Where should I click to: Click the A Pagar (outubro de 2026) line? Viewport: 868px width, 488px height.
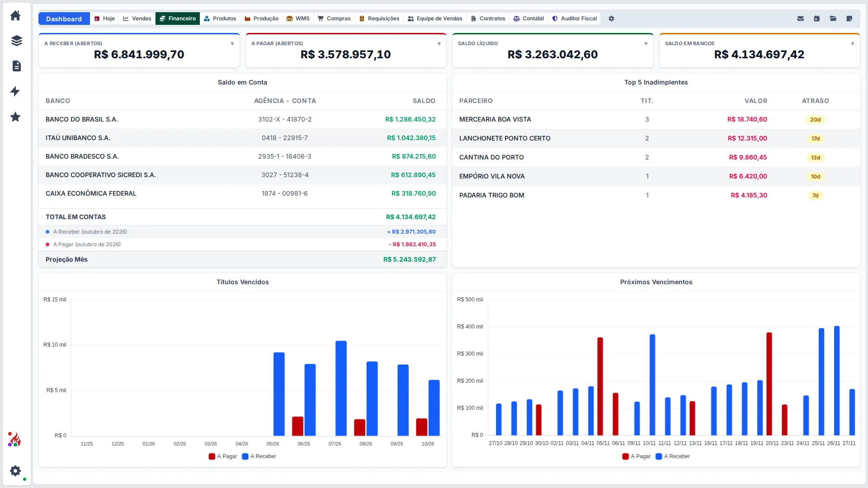pos(242,244)
